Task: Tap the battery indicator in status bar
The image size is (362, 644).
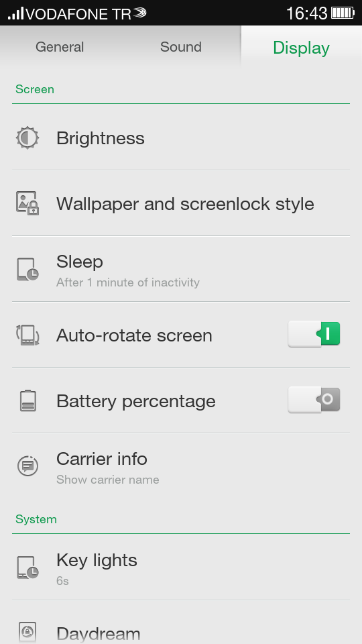Action: [343, 13]
